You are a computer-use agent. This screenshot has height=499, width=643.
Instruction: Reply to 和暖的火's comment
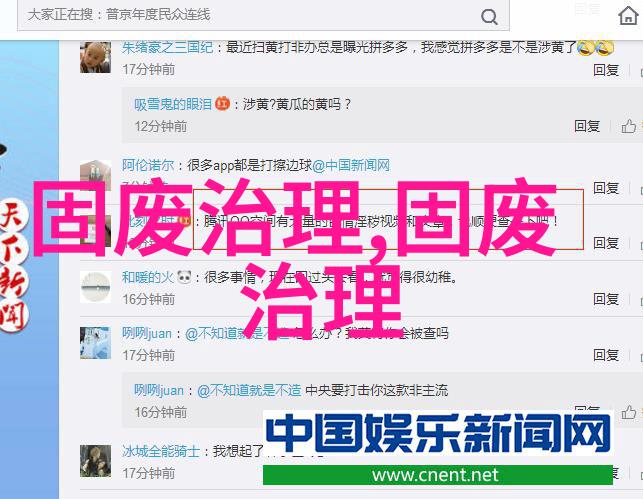point(606,299)
